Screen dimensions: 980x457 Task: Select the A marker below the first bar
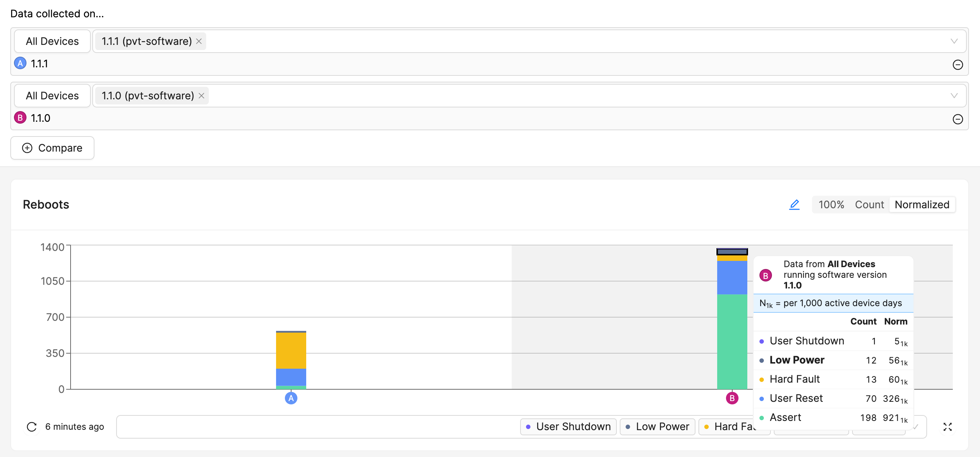(x=291, y=398)
